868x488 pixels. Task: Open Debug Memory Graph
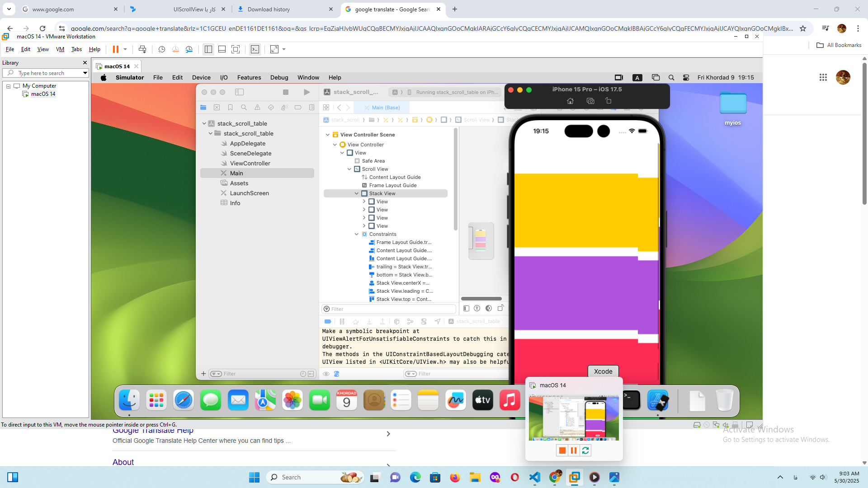pos(410,321)
